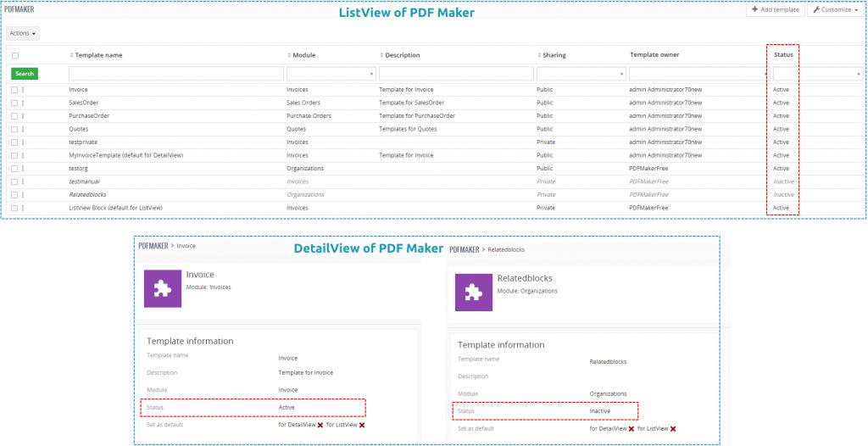Toggle the select-all checkbox in the table header

click(15, 55)
